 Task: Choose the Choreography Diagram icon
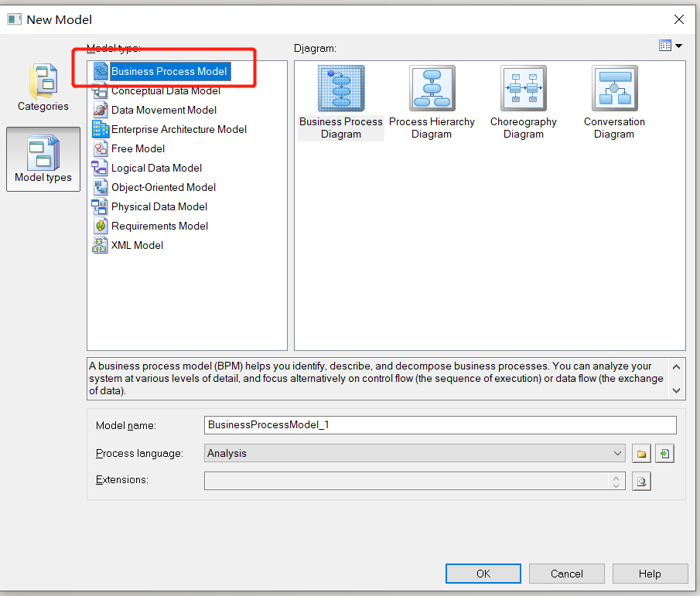(523, 88)
